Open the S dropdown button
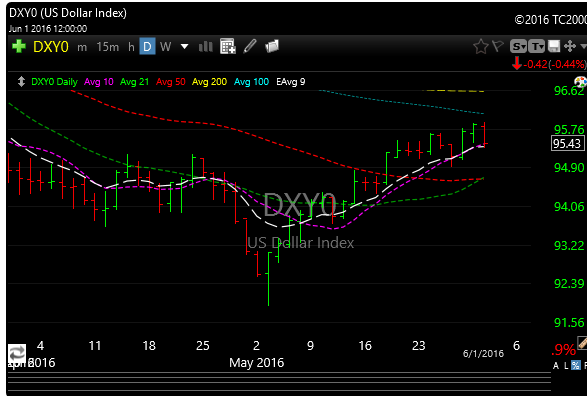 [518, 46]
